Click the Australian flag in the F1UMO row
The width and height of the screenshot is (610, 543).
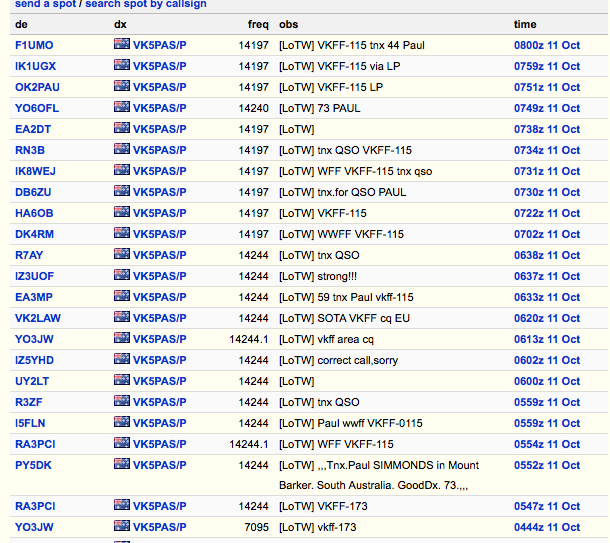point(122,44)
